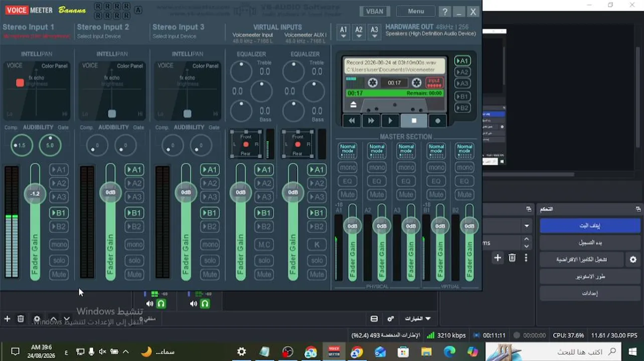The height and width of the screenshot is (361, 644).
Task: Click the OBS virtual camera settings gear
Action: coord(633,260)
